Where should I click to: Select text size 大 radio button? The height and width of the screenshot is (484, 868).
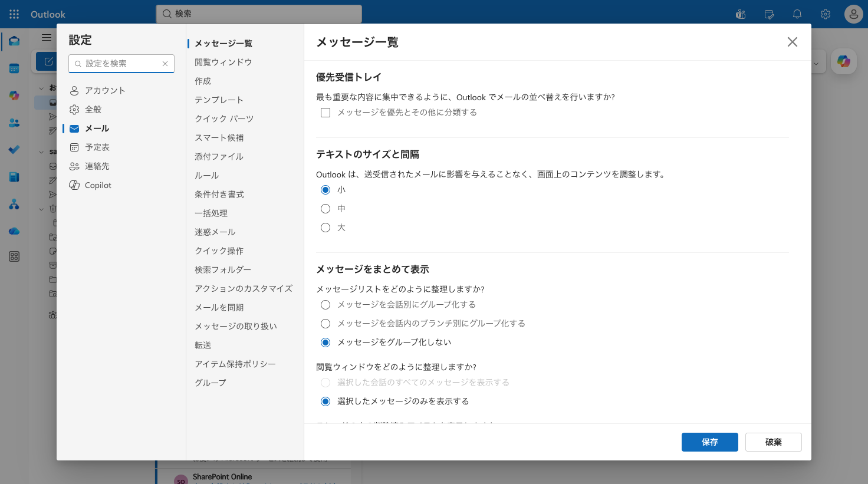325,228
